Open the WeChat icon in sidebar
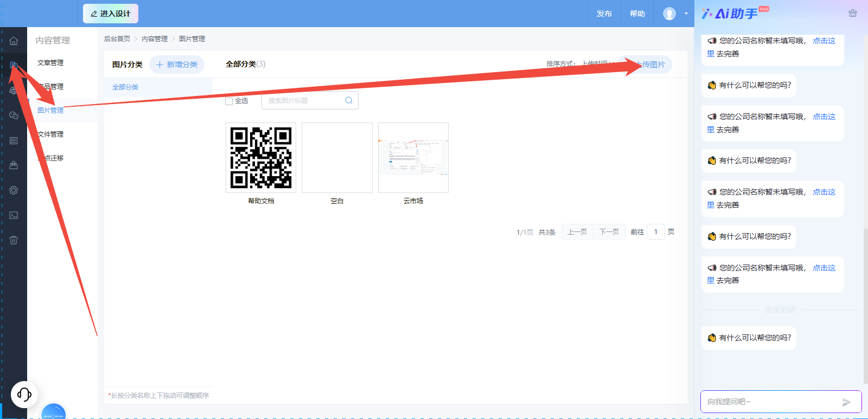The height and width of the screenshot is (419, 868). point(14,115)
